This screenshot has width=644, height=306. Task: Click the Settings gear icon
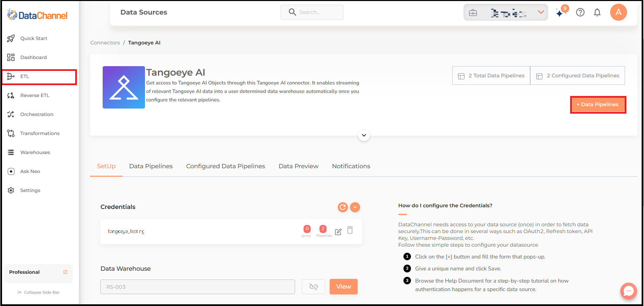click(x=11, y=190)
